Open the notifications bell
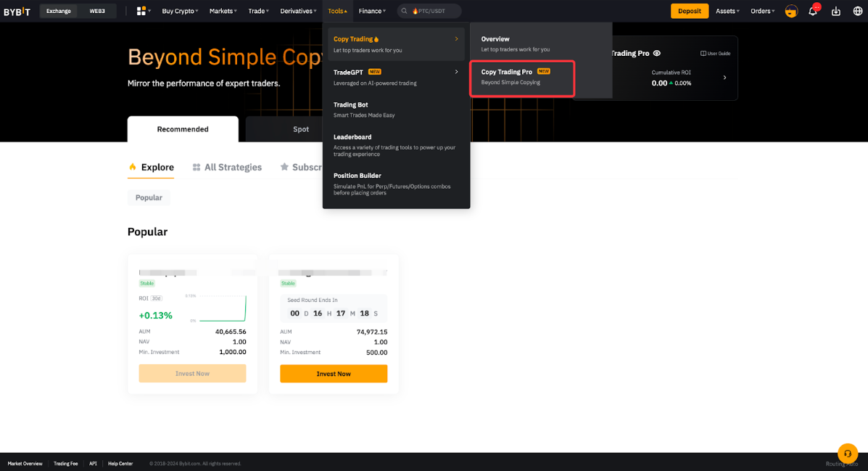This screenshot has height=471, width=868. 813,11
